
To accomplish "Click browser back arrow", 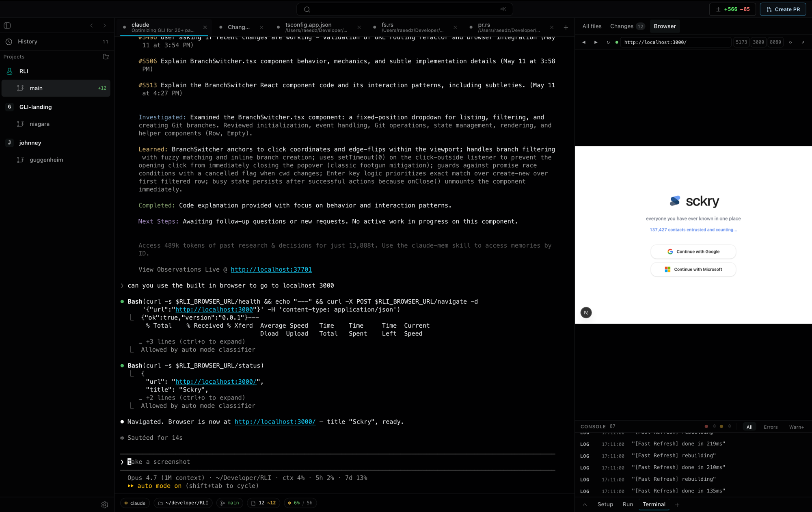I will (x=584, y=42).
